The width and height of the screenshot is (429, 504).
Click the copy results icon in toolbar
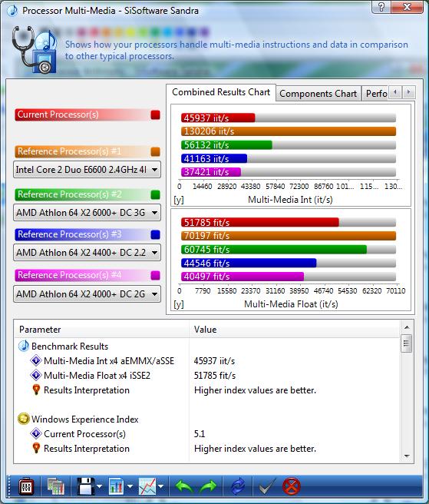(x=56, y=486)
